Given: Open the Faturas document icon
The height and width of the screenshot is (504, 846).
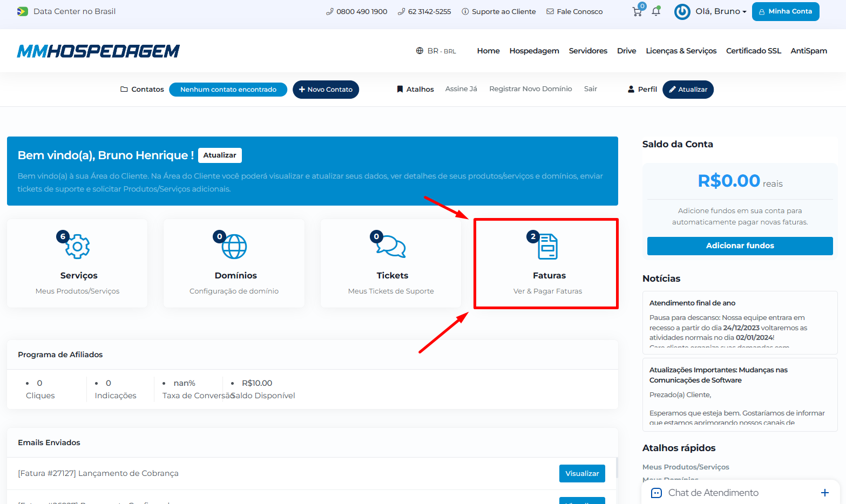Looking at the screenshot, I should click(x=548, y=247).
